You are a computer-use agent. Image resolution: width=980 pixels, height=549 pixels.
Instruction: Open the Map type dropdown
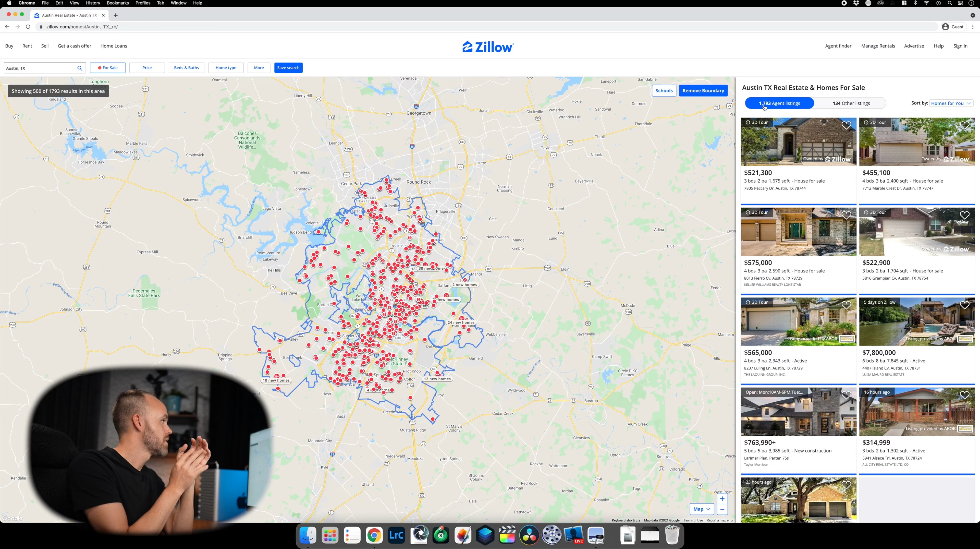702,509
